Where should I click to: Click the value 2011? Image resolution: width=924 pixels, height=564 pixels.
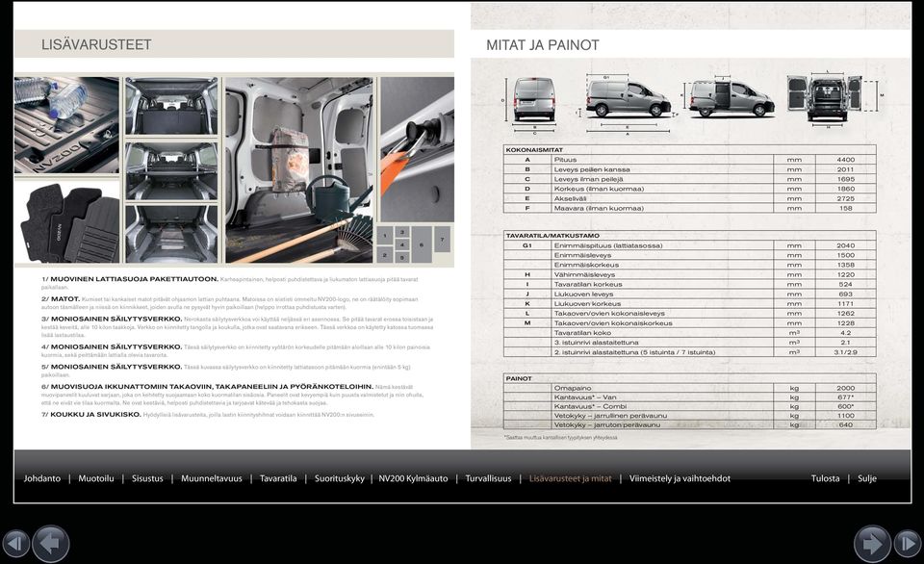tap(846, 169)
